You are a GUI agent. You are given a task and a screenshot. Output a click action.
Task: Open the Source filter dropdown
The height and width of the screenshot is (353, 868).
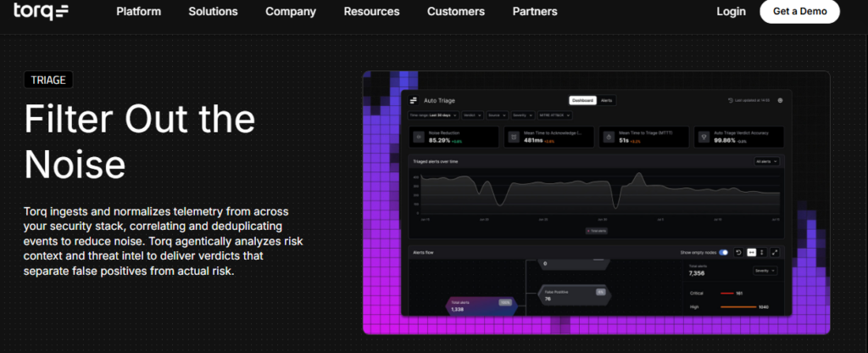coord(497,115)
